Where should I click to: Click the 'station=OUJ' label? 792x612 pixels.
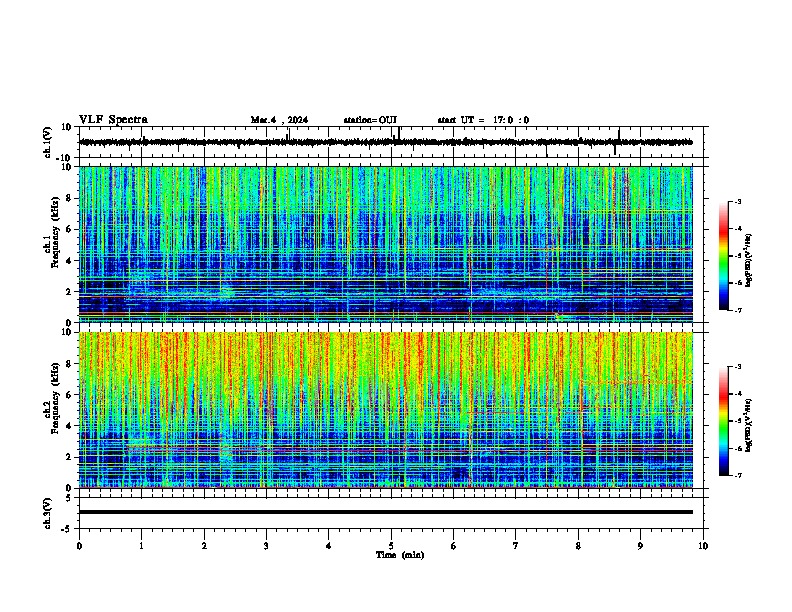click(370, 120)
